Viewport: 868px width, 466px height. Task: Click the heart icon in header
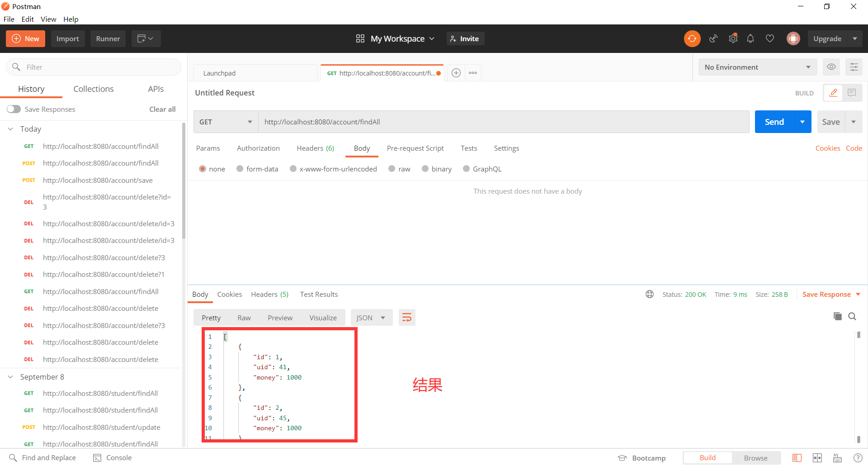coord(770,38)
